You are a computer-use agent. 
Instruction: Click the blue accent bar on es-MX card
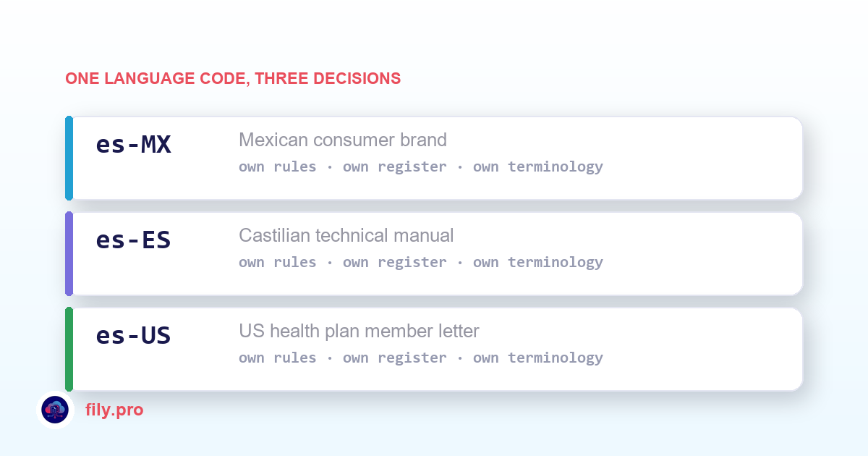click(x=69, y=158)
